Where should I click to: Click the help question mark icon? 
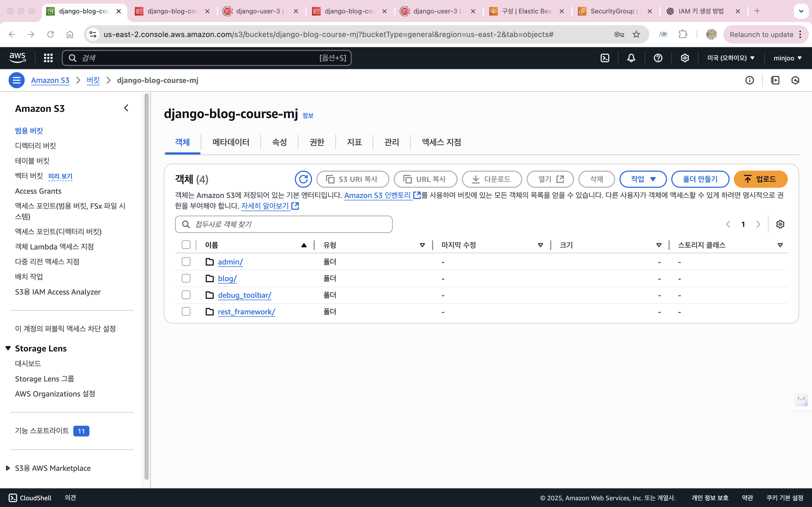click(658, 58)
